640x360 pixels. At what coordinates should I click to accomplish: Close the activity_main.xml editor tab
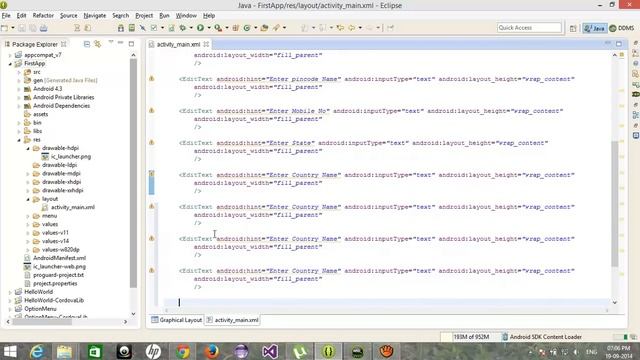point(206,44)
